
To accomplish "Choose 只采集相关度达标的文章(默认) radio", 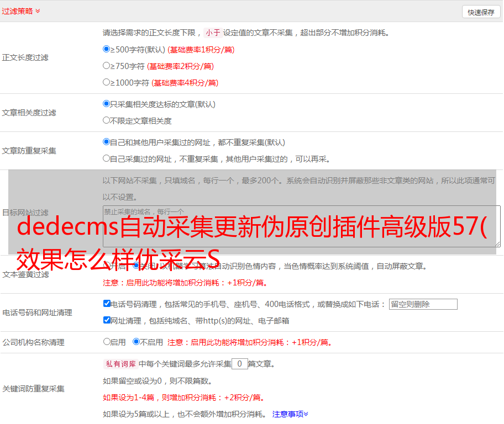I will coord(106,104).
